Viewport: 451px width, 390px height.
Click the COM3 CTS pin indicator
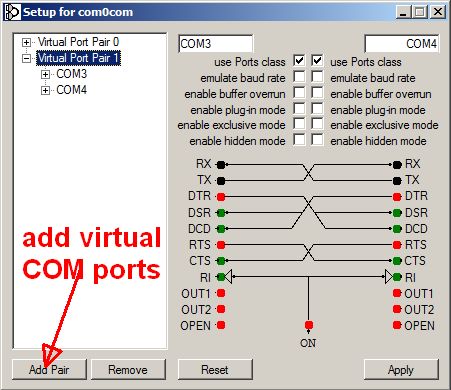tap(221, 261)
